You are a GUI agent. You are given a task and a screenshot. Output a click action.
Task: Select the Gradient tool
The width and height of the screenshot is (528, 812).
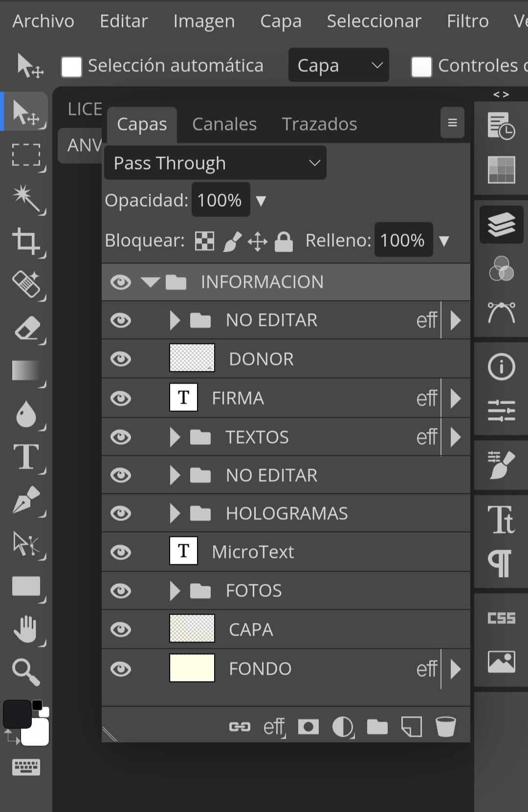(x=26, y=370)
